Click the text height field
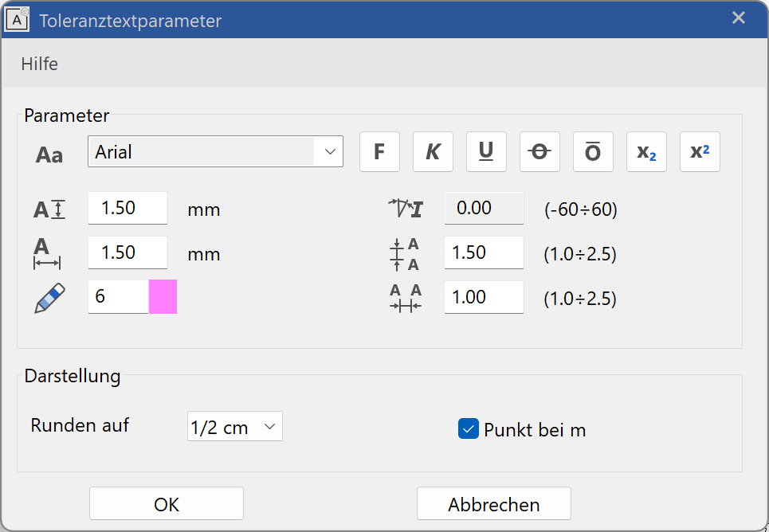 (x=128, y=208)
